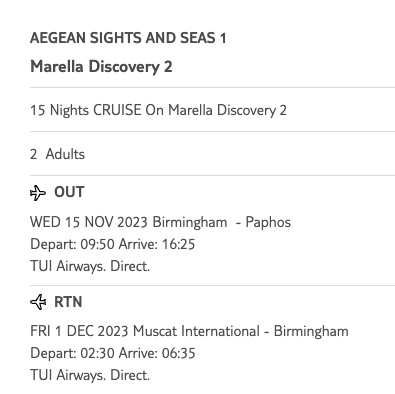The height and width of the screenshot is (394, 395).
Task: Click the FRI 1 DEC 2023 date
Action: click(x=79, y=331)
